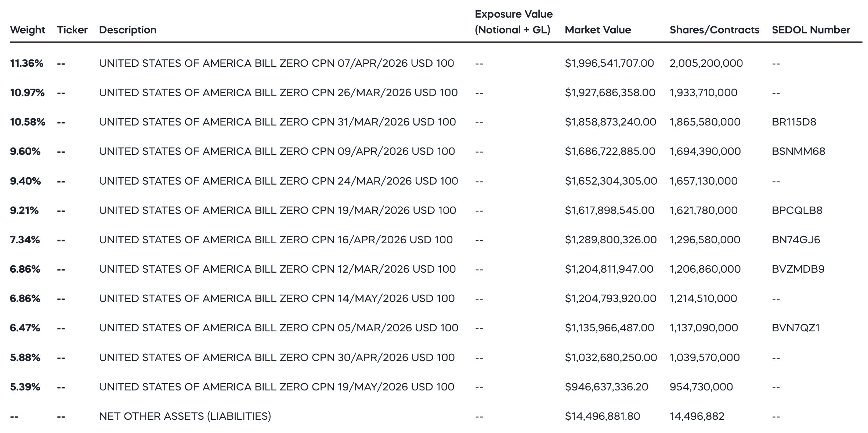Click the Market Value column header
Image resolution: width=868 pixels, height=433 pixels.
coord(598,30)
